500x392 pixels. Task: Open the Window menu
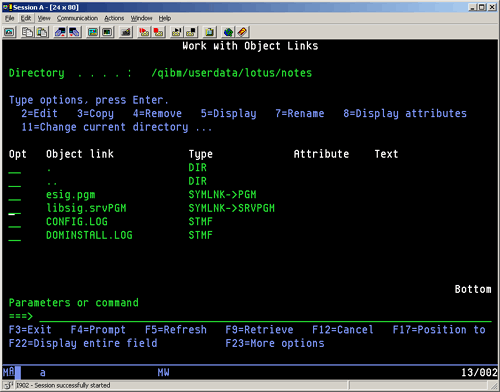point(141,18)
